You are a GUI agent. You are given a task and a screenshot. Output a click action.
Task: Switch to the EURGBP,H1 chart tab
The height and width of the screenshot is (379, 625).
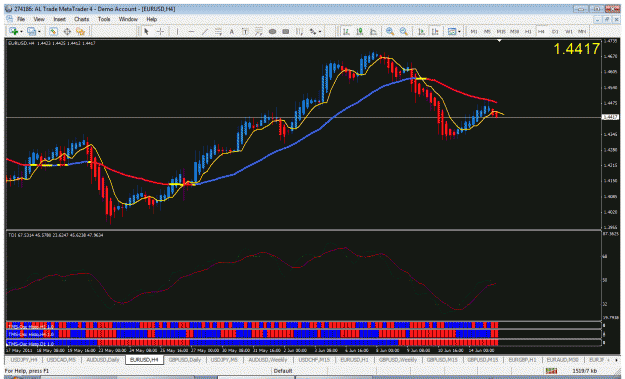click(522, 360)
